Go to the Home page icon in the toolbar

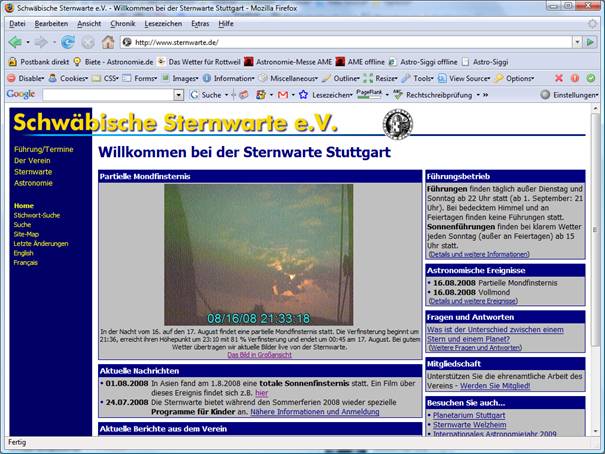108,42
